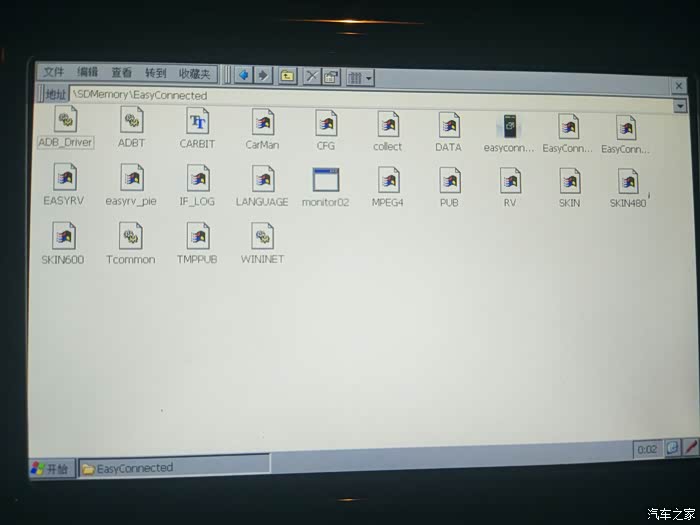Select the LANGUAGE file

coord(262,187)
